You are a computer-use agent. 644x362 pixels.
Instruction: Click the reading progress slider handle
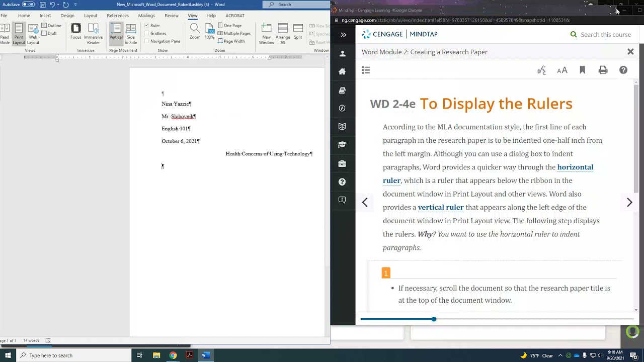coord(434,319)
